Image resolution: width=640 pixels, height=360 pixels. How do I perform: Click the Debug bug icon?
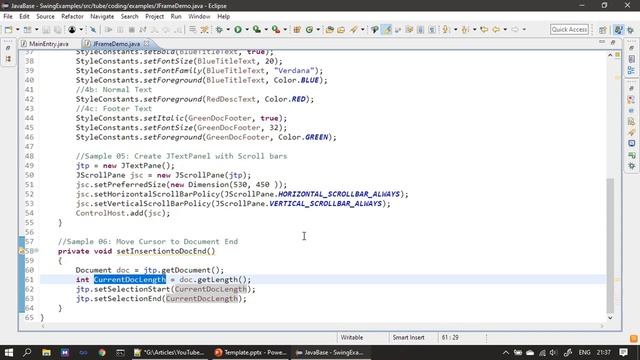coord(220,29)
